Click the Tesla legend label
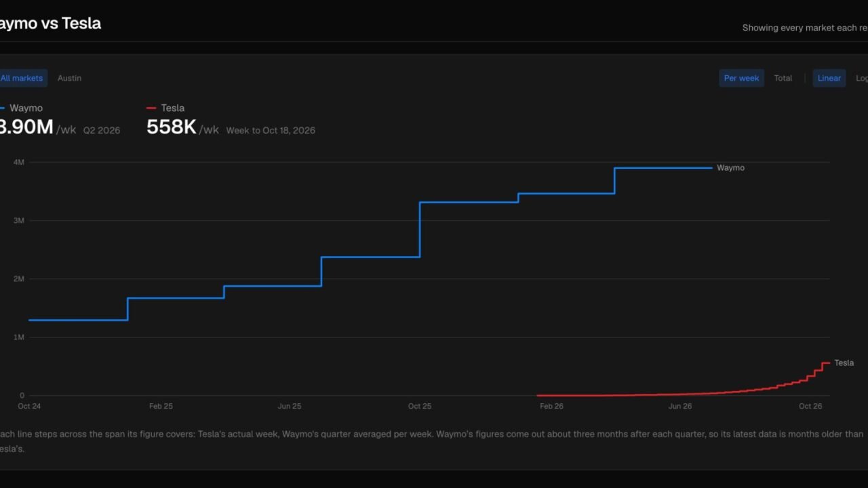 coord(173,108)
